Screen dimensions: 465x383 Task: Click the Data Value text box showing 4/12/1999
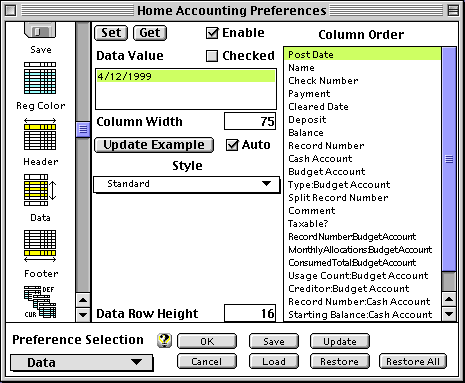coord(186,89)
